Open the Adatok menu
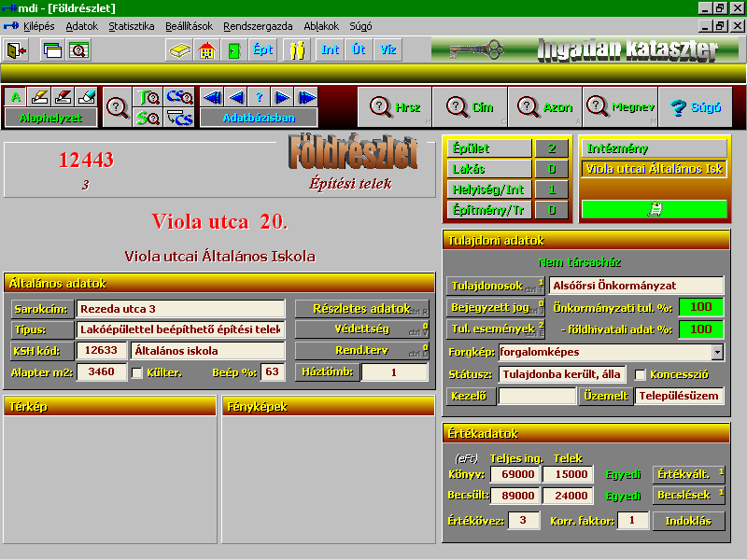 (81, 26)
